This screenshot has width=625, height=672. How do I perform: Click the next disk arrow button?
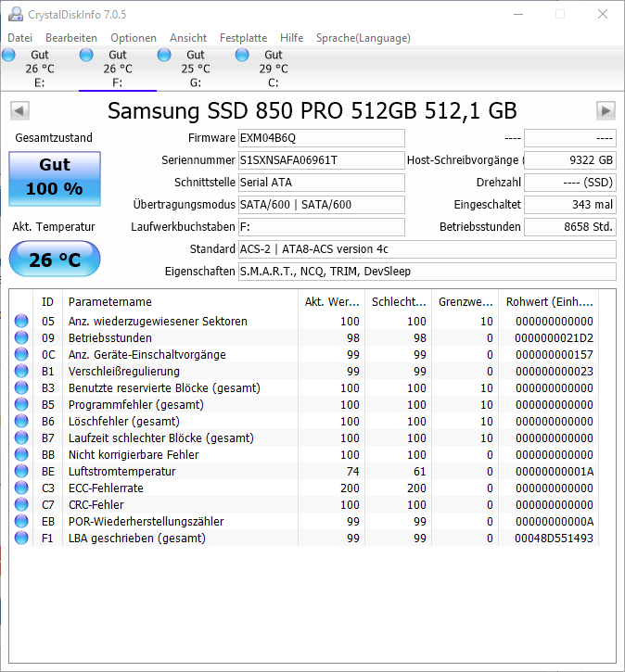[606, 111]
